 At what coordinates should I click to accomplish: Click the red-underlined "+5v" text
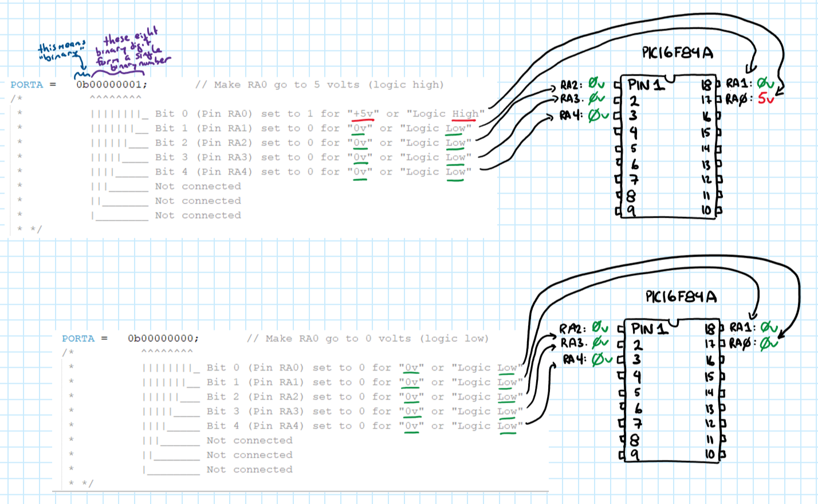(363, 113)
